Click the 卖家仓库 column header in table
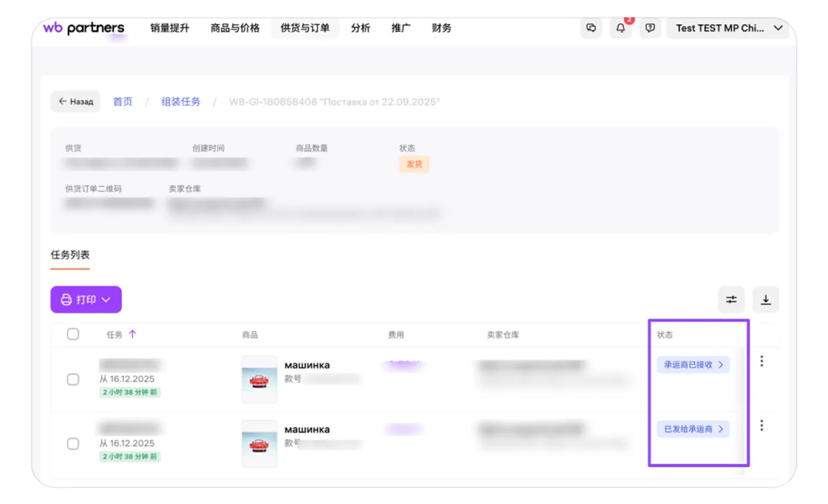The width and height of the screenshot is (828, 504). click(x=503, y=335)
